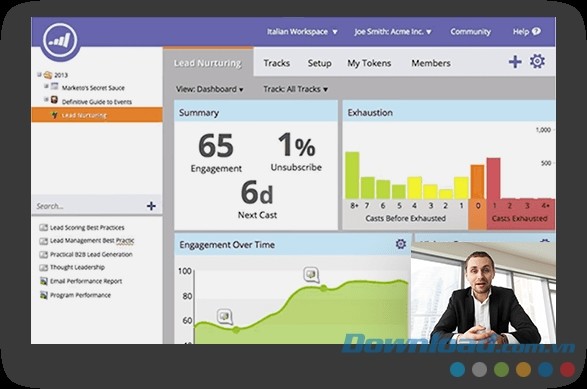Click the comment bubble marker near 60

coord(225,317)
